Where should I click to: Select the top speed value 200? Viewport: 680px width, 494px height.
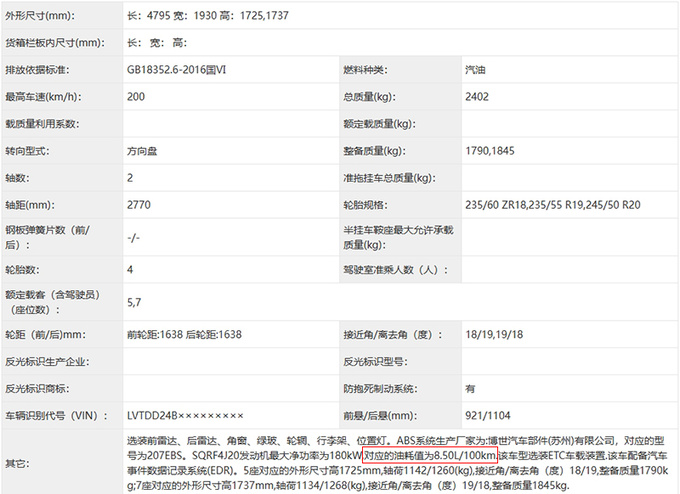click(136, 97)
